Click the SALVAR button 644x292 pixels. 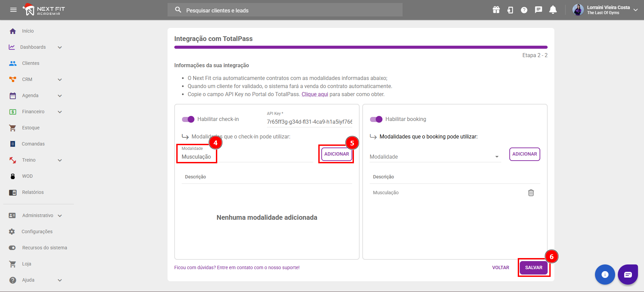click(x=534, y=267)
